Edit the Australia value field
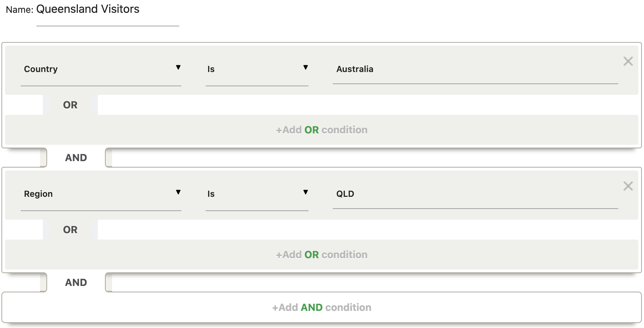644x328 pixels. tap(475, 69)
